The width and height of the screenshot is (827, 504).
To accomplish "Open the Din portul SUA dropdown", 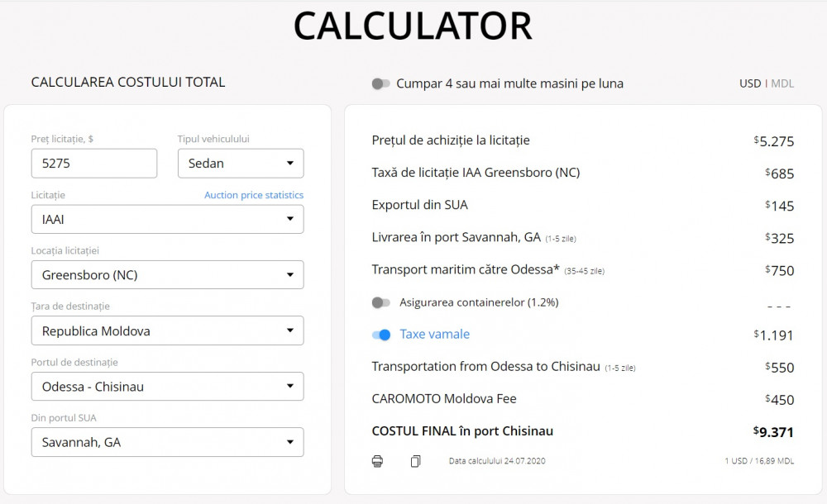I will tap(167, 442).
